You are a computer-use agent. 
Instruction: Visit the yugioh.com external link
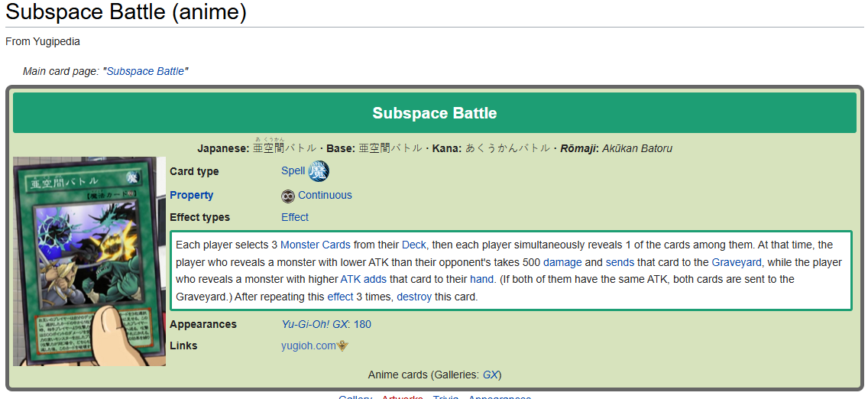pyautogui.click(x=309, y=345)
